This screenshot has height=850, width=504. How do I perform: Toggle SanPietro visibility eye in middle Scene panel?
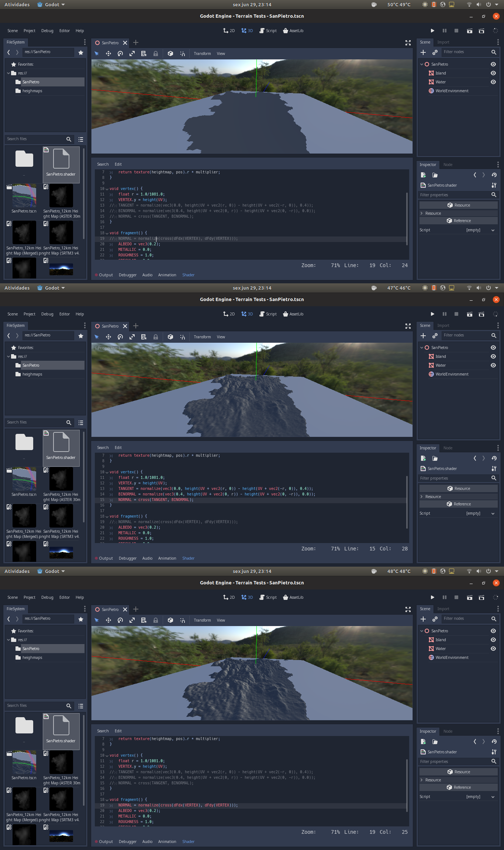click(493, 348)
